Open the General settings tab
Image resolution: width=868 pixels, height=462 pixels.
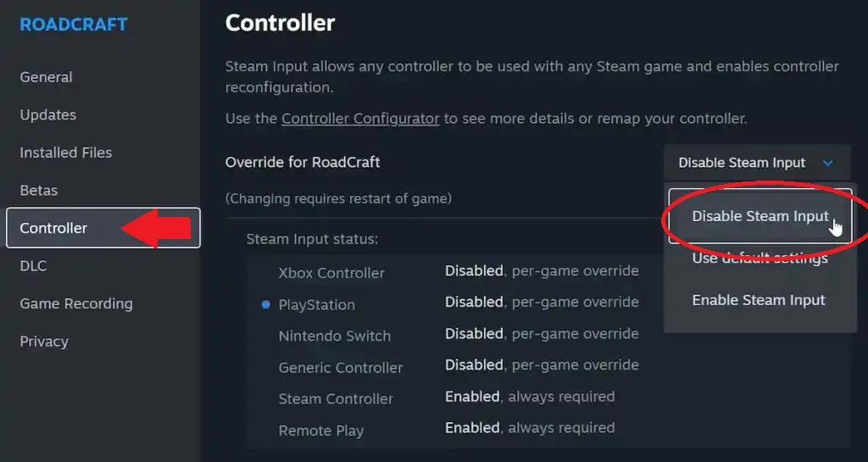(46, 77)
